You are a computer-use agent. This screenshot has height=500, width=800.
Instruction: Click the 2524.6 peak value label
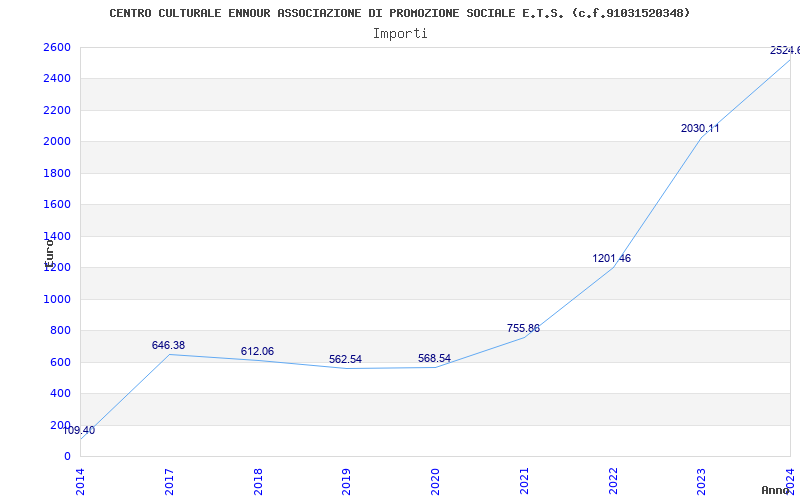coord(784,51)
